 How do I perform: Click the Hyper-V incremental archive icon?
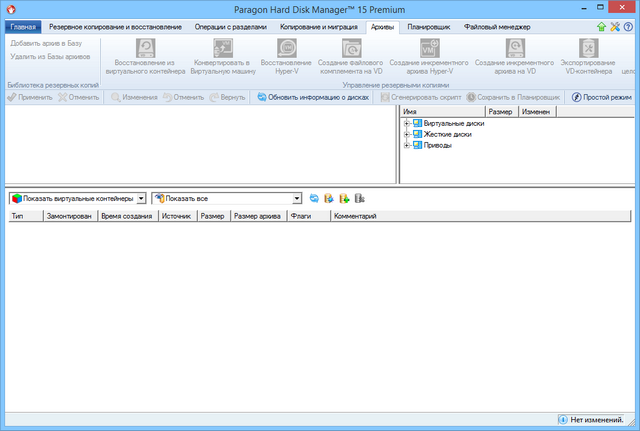(427, 47)
